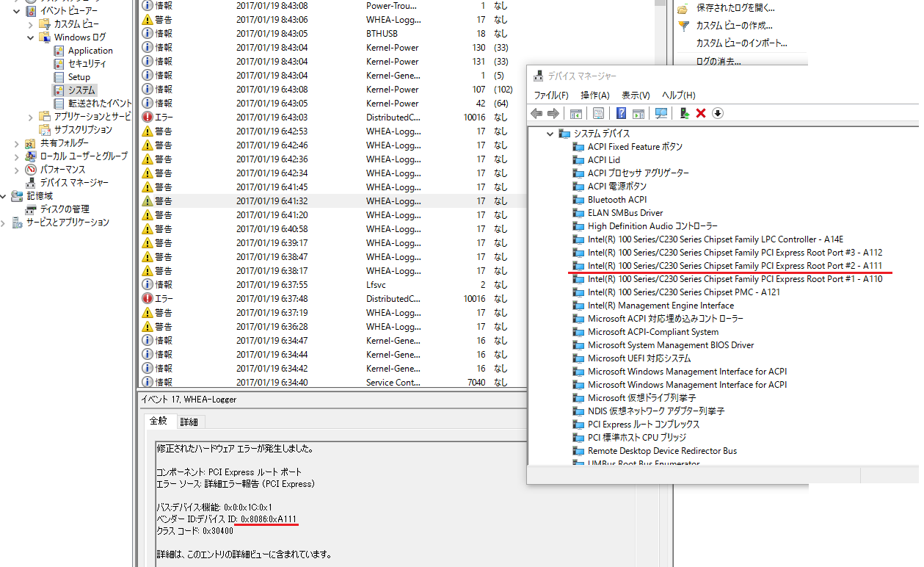Click the funnel icon beside カスタム ビューの作成
Screen dimensions: 924x567
[x=683, y=26]
